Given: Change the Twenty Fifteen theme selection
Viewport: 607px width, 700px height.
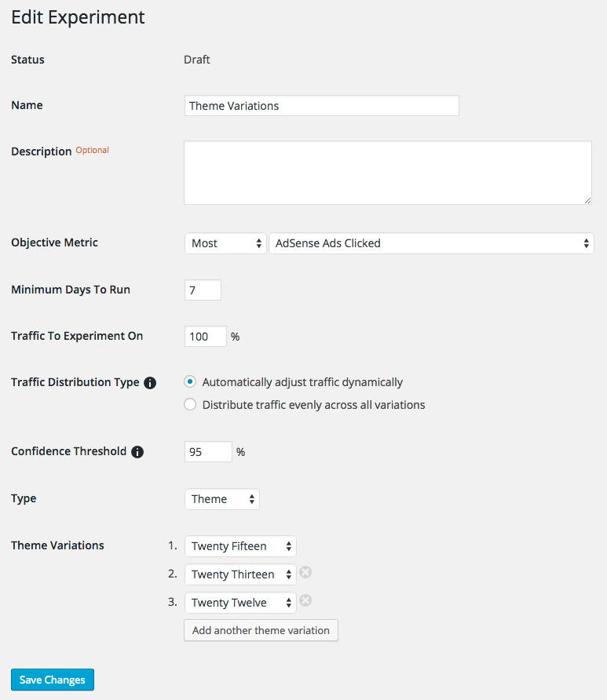Looking at the screenshot, I should (x=240, y=546).
